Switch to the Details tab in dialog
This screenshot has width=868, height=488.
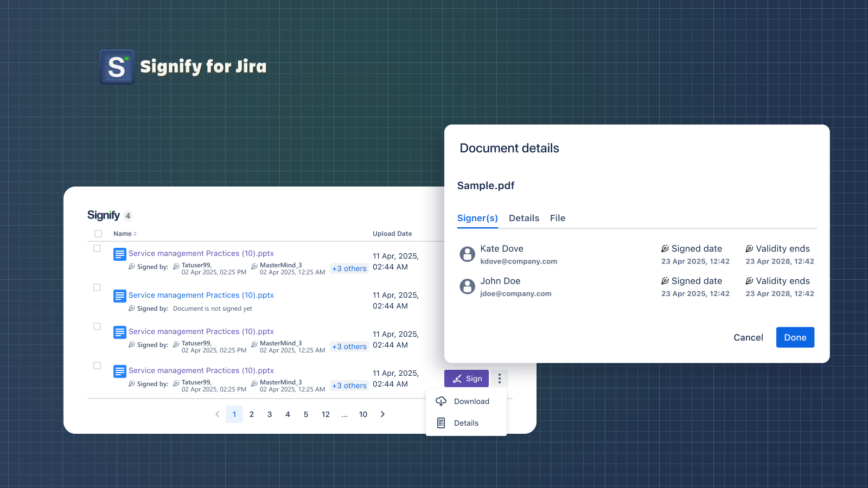coord(524,218)
